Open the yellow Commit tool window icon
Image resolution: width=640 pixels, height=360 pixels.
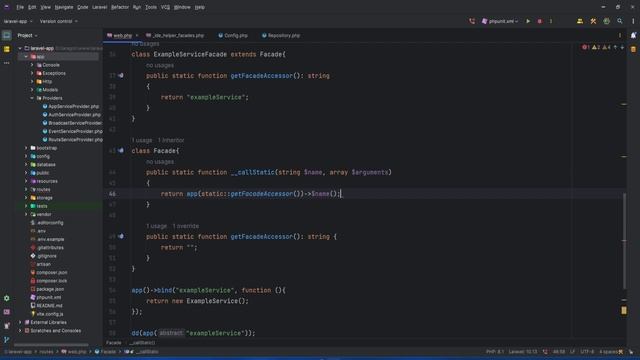(7, 49)
